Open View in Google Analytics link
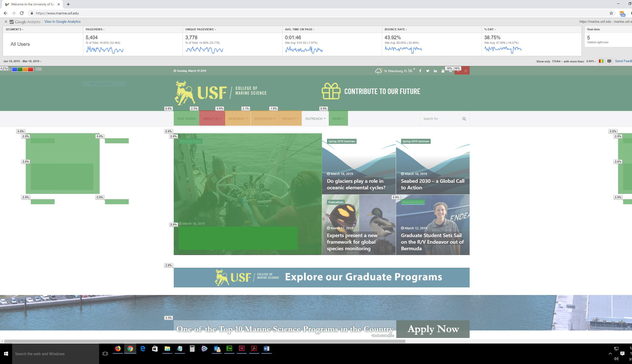Image resolution: width=632 pixels, height=364 pixels. pos(62,22)
